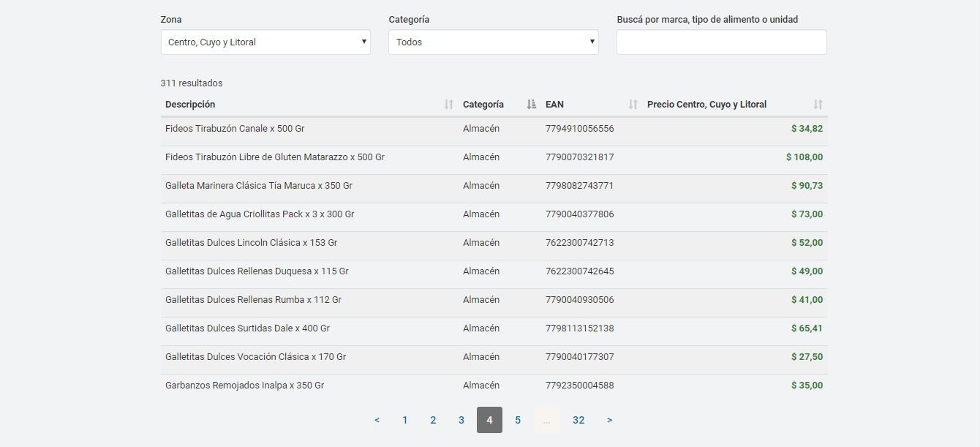Expand the Categoría dropdown showing Todos
The height and width of the screenshot is (447, 980).
(x=493, y=42)
